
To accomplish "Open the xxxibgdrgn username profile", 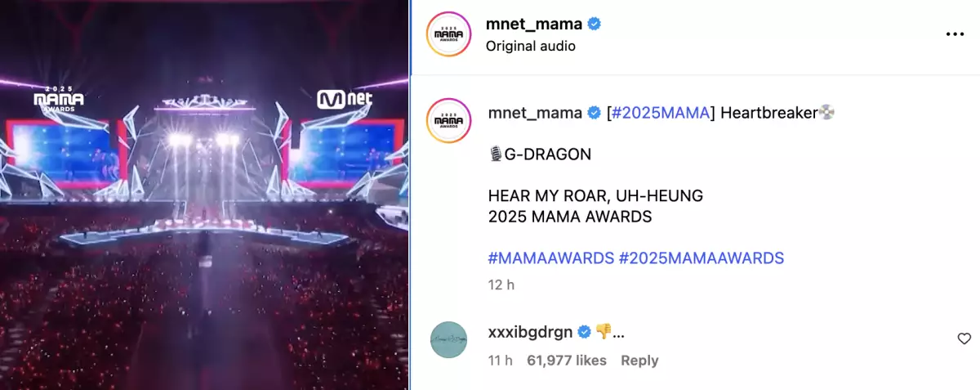I will 531,331.
